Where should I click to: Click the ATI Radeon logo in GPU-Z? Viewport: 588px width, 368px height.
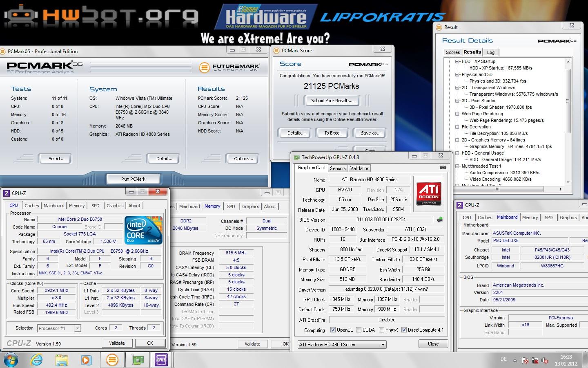(x=428, y=194)
